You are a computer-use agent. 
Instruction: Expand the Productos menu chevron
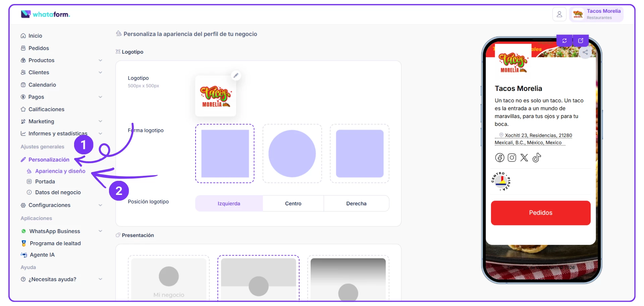(x=100, y=60)
